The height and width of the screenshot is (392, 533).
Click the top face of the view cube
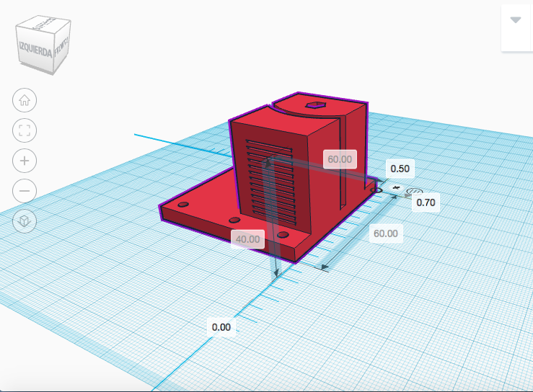coord(44,24)
